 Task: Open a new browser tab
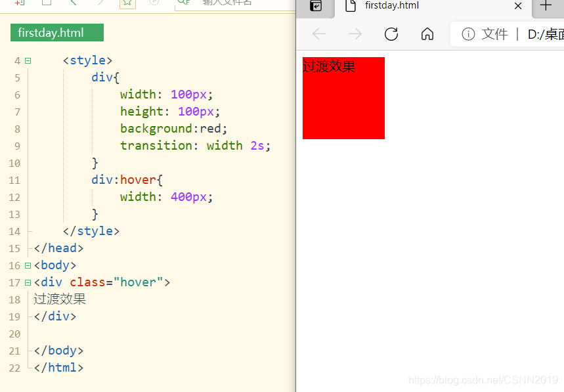546,6
